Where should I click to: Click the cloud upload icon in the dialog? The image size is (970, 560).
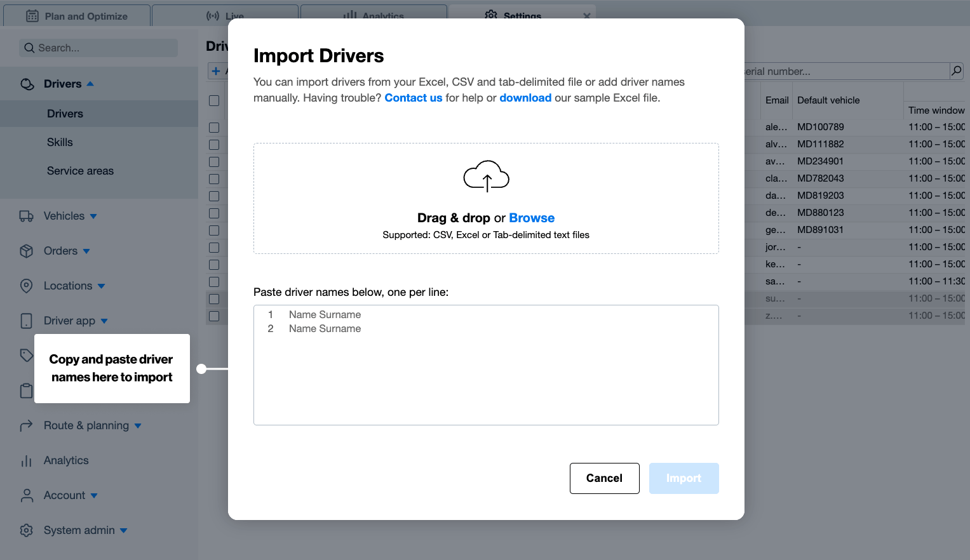click(x=486, y=176)
